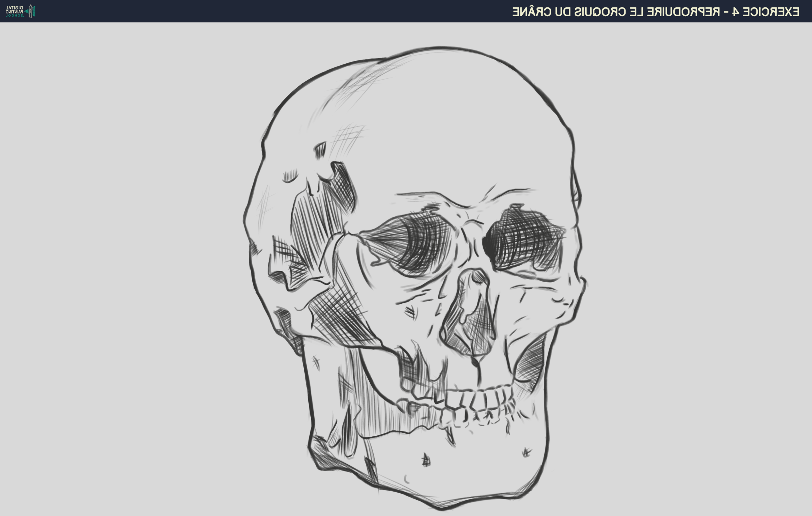812x516 pixels.
Task: Click the shaded hollow beside the upper jaw
Action: pos(531,363)
